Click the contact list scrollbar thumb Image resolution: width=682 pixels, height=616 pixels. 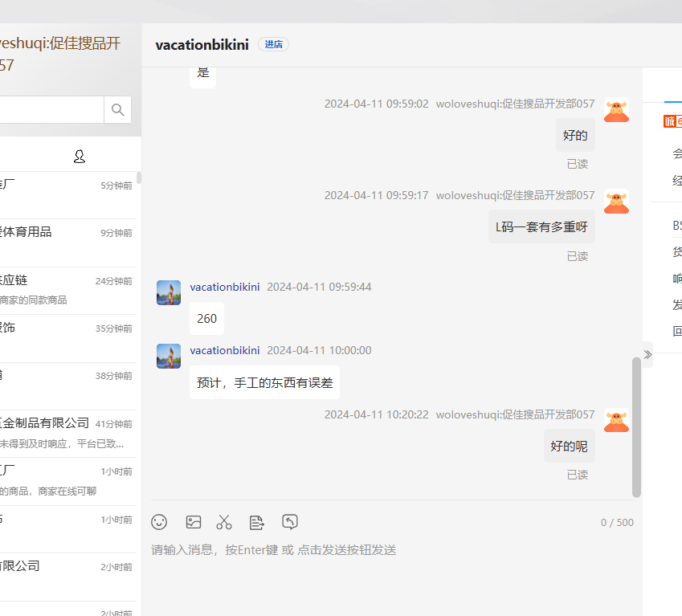point(139,178)
